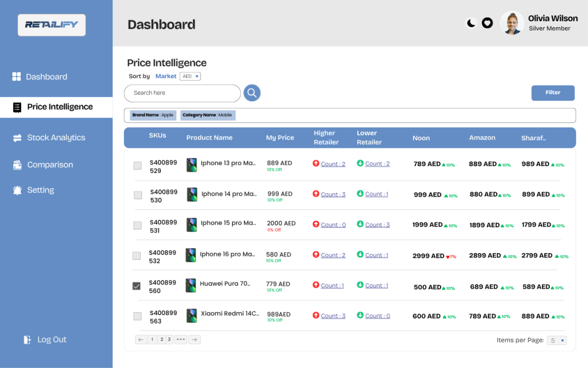Click the Log Out door icon
588x368 pixels.
[x=27, y=340]
